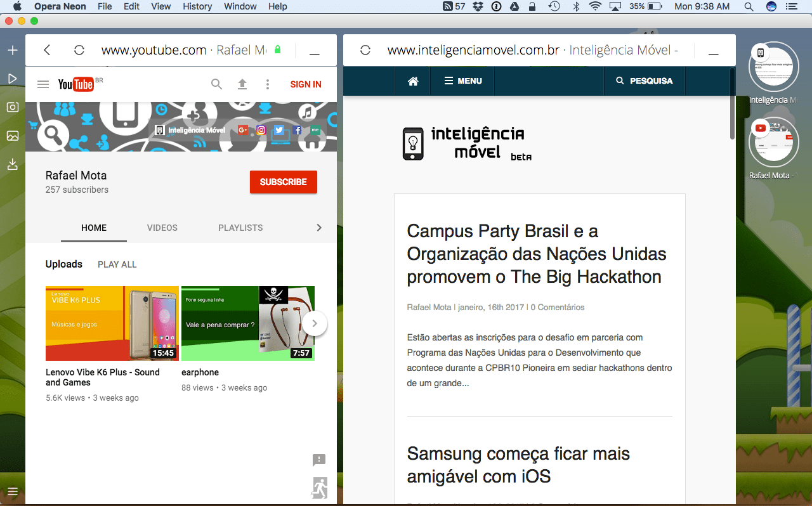Open the Window menu
The height and width of the screenshot is (506, 812).
click(x=240, y=6)
